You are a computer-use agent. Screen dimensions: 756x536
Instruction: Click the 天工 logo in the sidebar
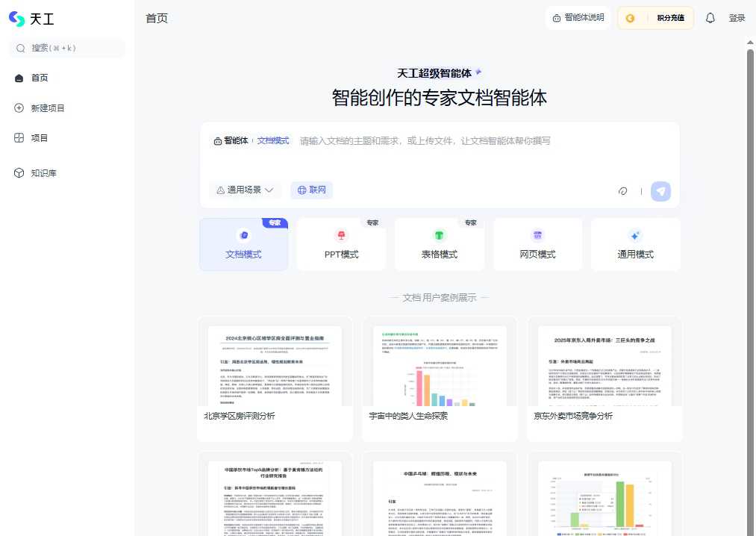coord(31,18)
